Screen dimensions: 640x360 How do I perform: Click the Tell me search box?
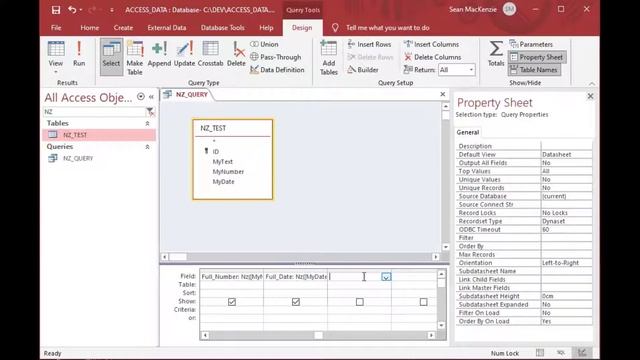pyautogui.click(x=387, y=28)
